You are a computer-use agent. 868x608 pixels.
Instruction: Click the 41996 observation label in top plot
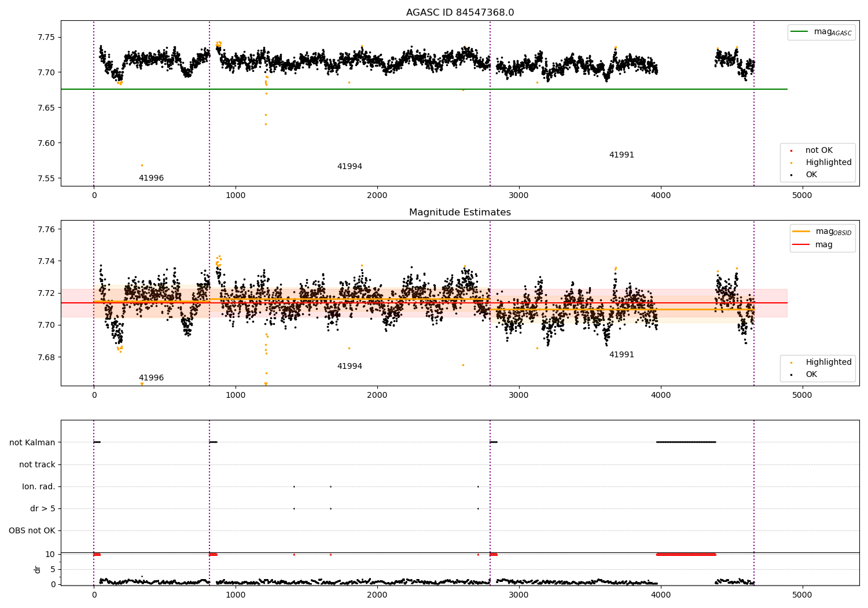[x=151, y=178]
